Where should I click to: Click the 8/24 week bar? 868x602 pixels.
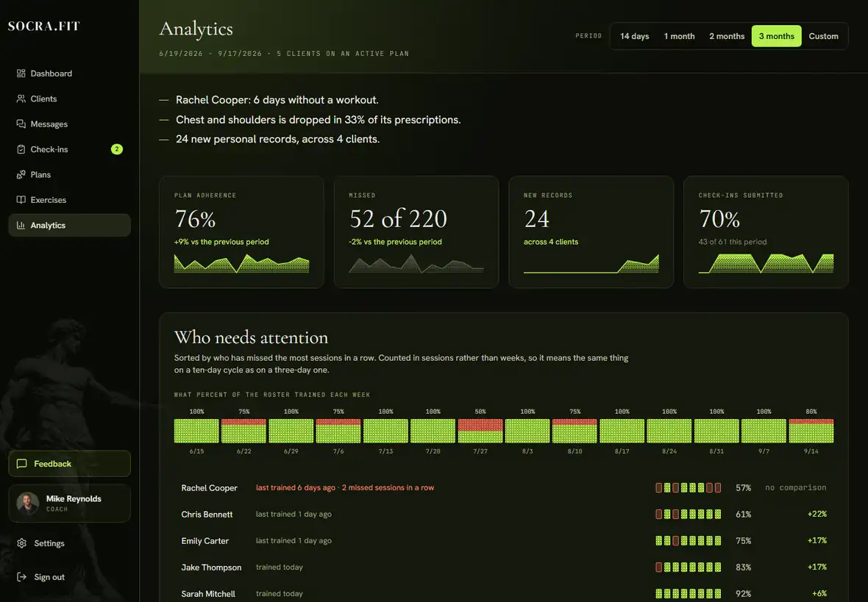[x=669, y=431]
